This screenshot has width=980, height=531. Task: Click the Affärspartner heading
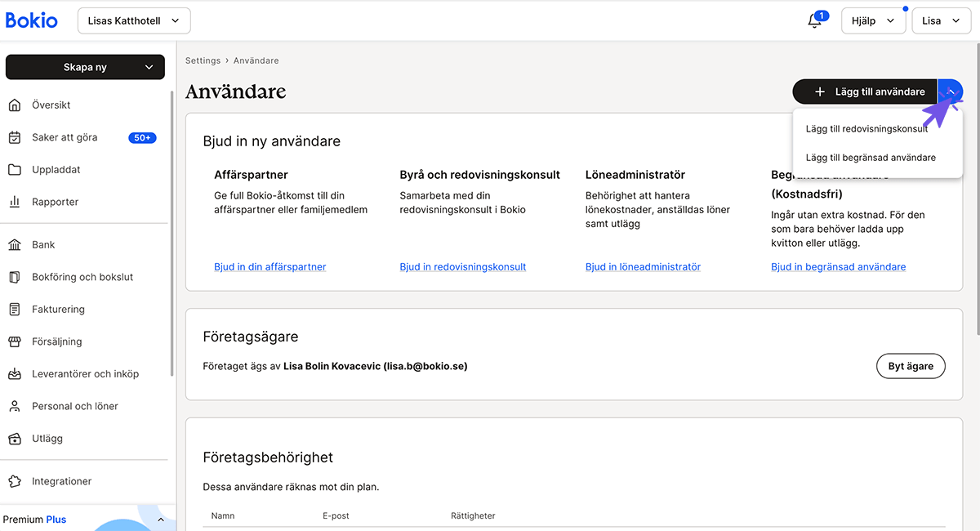point(251,174)
